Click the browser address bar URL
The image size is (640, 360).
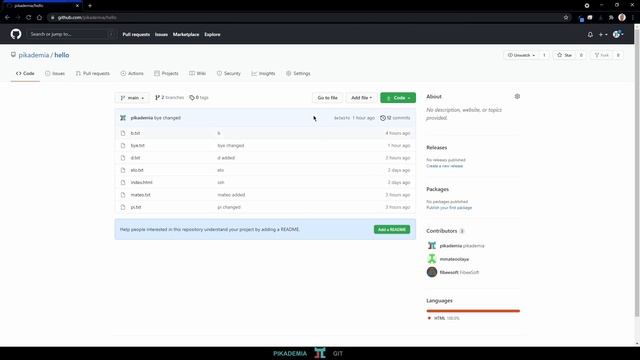(87, 18)
